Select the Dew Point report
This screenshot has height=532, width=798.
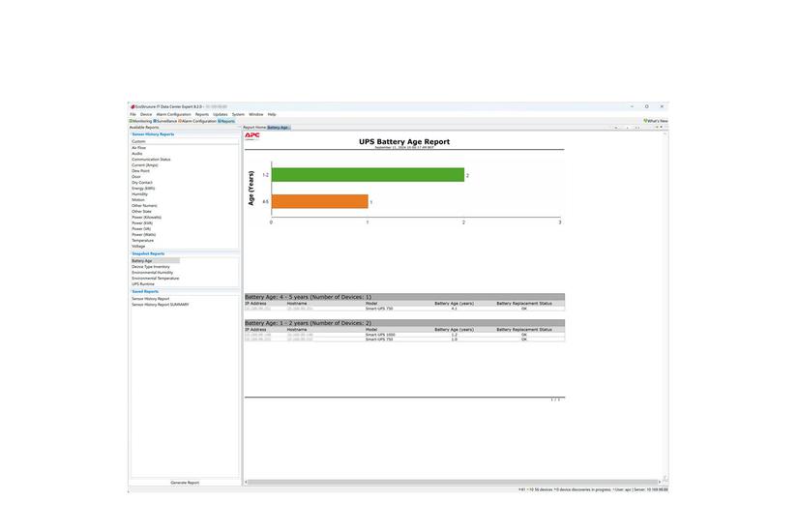(x=140, y=171)
